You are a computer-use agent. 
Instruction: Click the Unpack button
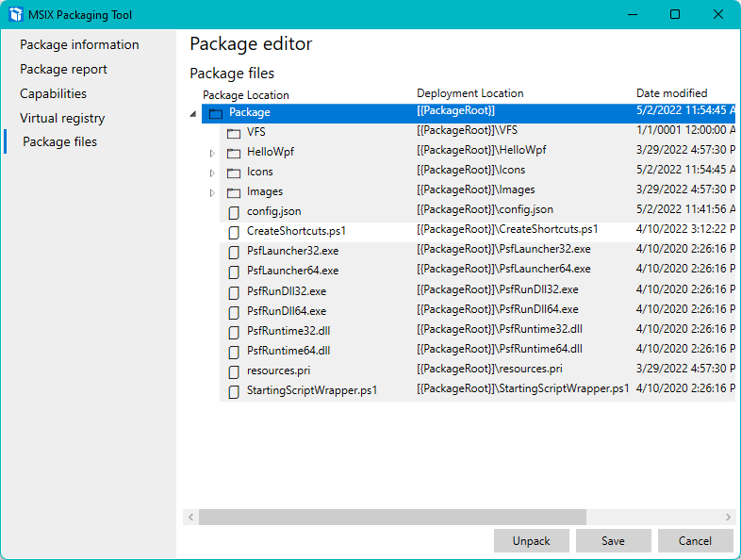click(x=531, y=540)
